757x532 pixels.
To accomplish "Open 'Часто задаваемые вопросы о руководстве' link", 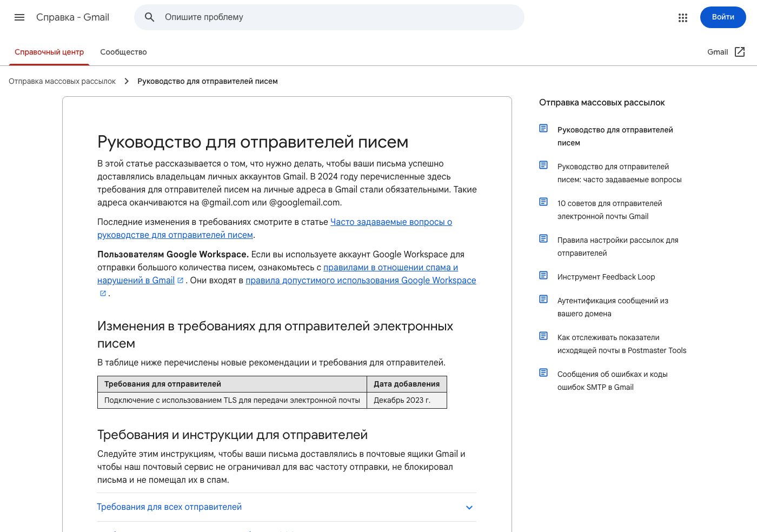I will pos(275,228).
